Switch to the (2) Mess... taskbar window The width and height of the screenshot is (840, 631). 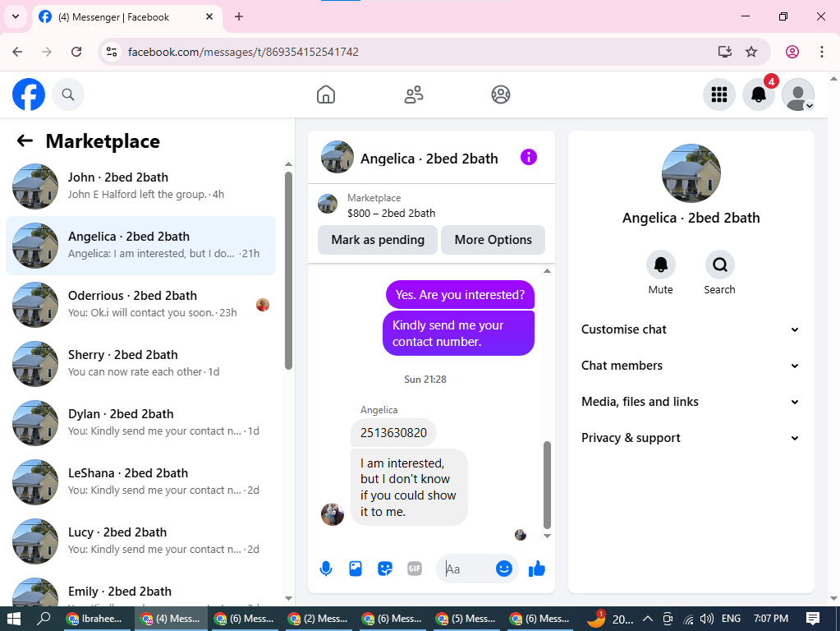[318, 619]
